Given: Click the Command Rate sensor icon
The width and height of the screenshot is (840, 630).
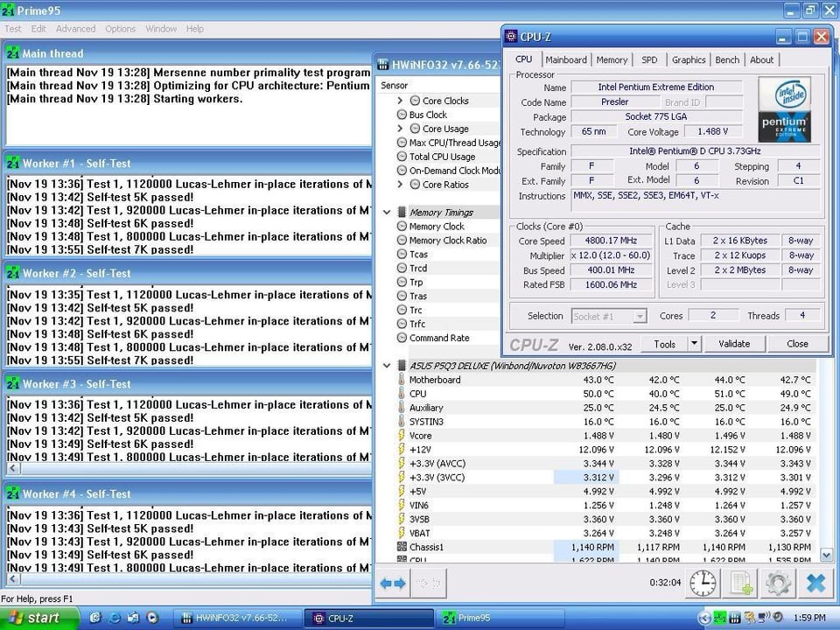Looking at the screenshot, I should coord(402,338).
